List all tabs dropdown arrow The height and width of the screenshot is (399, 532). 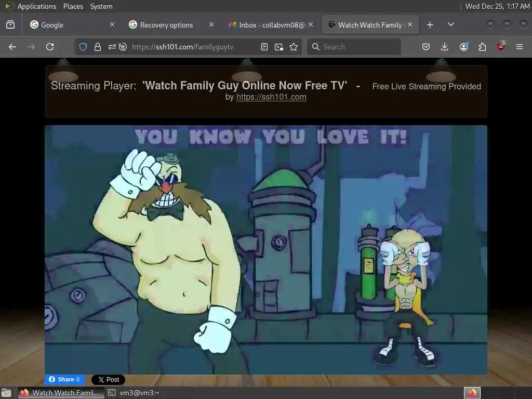[x=451, y=24]
